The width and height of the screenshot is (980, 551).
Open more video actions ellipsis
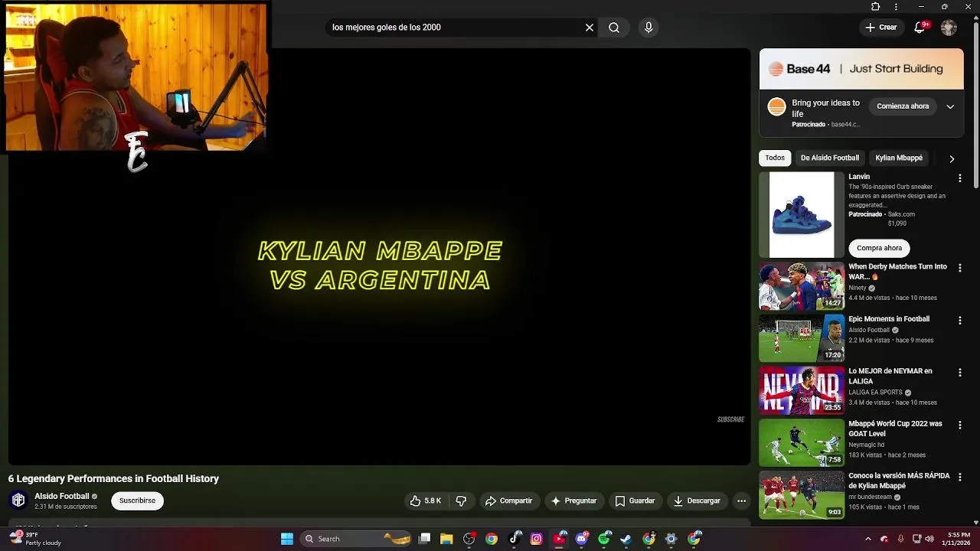click(x=741, y=500)
